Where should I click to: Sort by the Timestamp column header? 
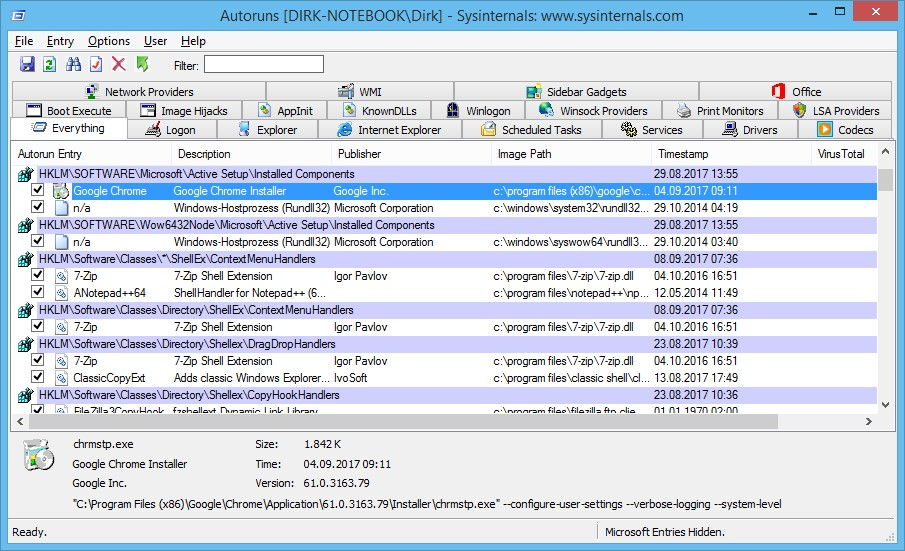[731, 154]
